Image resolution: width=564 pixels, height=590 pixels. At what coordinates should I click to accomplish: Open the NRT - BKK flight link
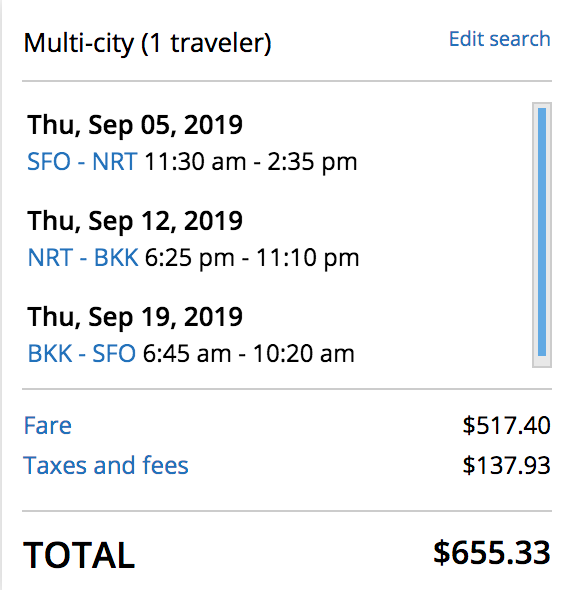pos(83,258)
